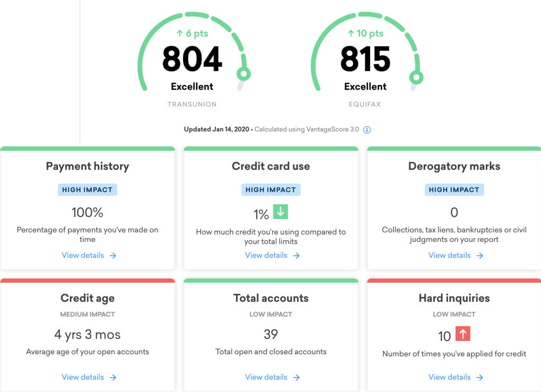This screenshot has width=541, height=392.
Task: Click the 39 total accounts value
Action: tap(271, 334)
